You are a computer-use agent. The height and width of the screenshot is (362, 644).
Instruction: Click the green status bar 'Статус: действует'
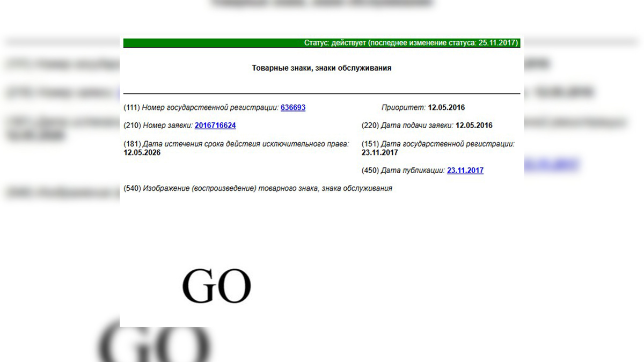[x=321, y=43]
